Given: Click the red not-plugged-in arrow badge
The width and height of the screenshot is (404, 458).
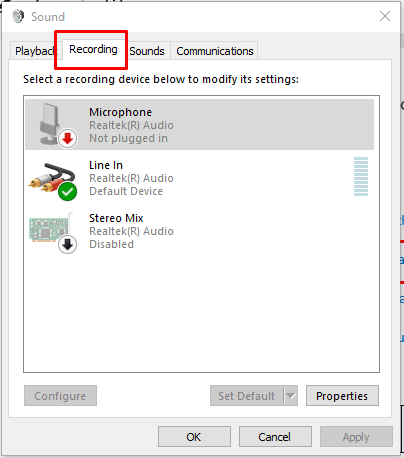Looking at the screenshot, I should click(x=68, y=138).
